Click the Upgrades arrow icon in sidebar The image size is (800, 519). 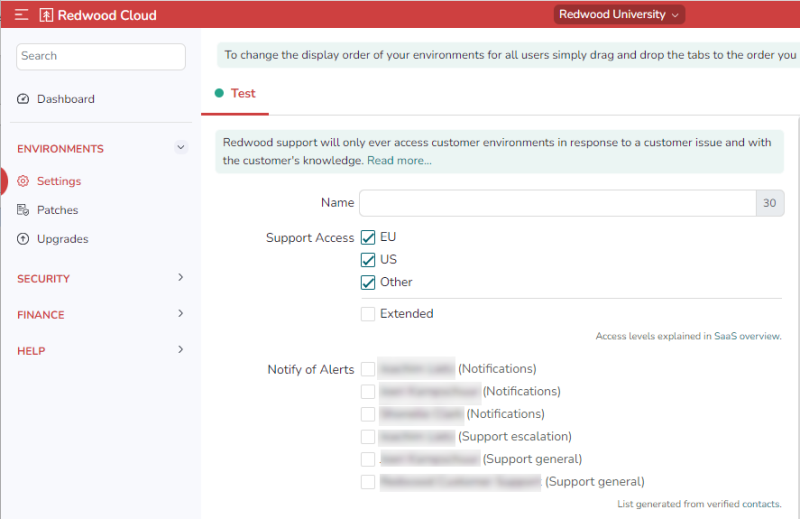point(24,239)
